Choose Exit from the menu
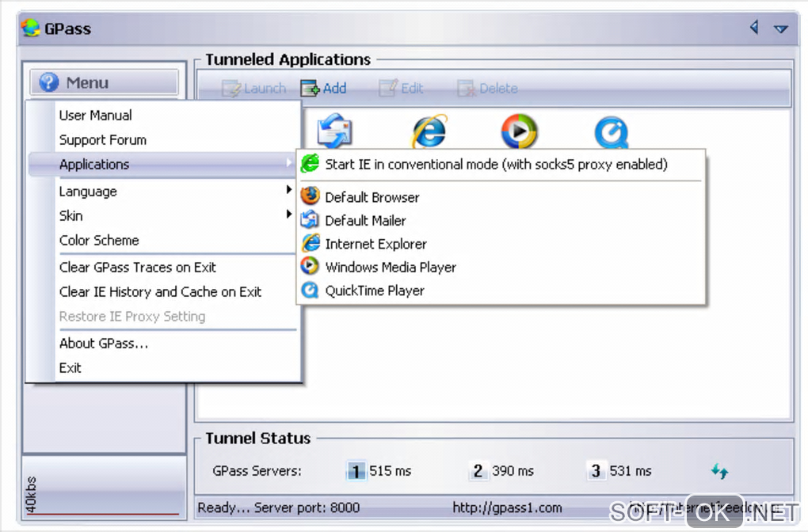This screenshot has height=532, width=808. [70, 367]
